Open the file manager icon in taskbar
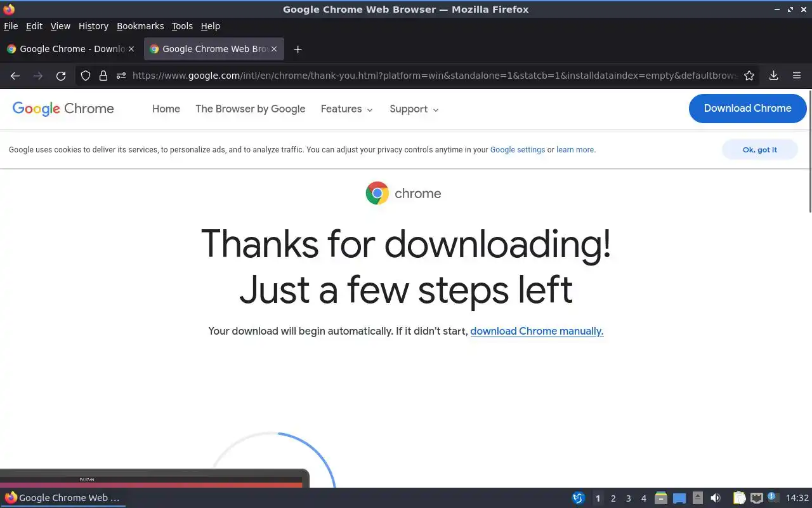The width and height of the screenshot is (812, 508). (x=660, y=498)
